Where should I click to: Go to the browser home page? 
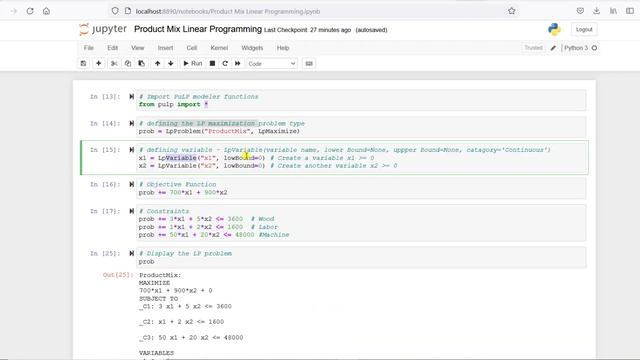click(x=46, y=11)
